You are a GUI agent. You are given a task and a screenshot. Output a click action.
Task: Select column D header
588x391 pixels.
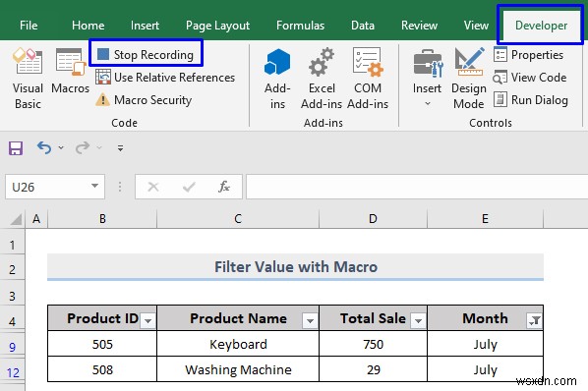coord(373,219)
